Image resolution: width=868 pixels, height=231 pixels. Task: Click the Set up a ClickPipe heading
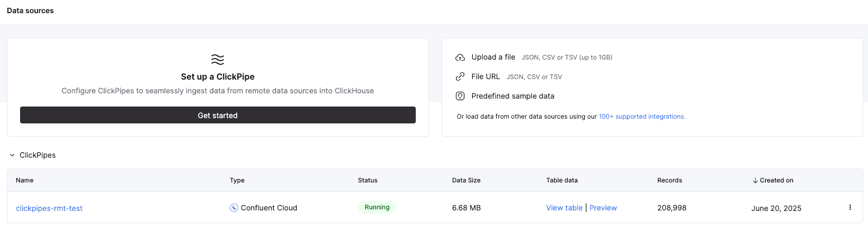pyautogui.click(x=218, y=76)
